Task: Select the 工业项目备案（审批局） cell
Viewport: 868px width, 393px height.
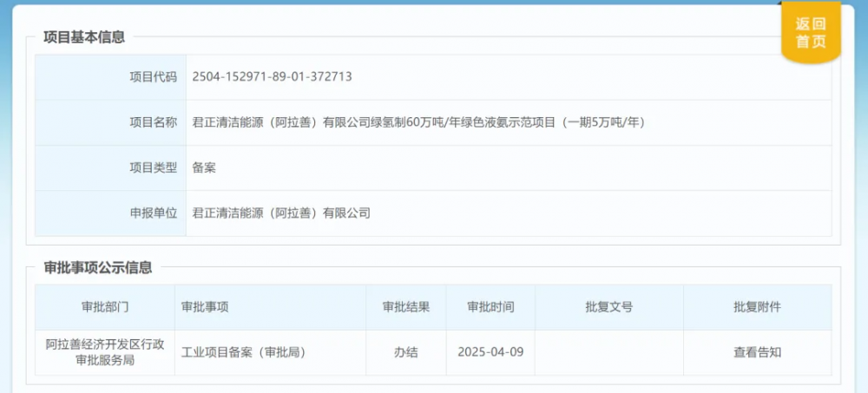Action: pos(270,352)
